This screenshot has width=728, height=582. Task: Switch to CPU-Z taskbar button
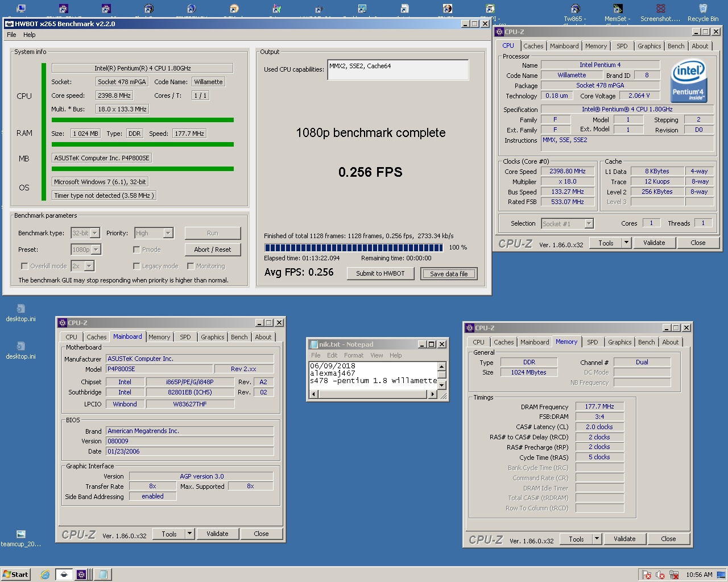pyautogui.click(x=82, y=575)
